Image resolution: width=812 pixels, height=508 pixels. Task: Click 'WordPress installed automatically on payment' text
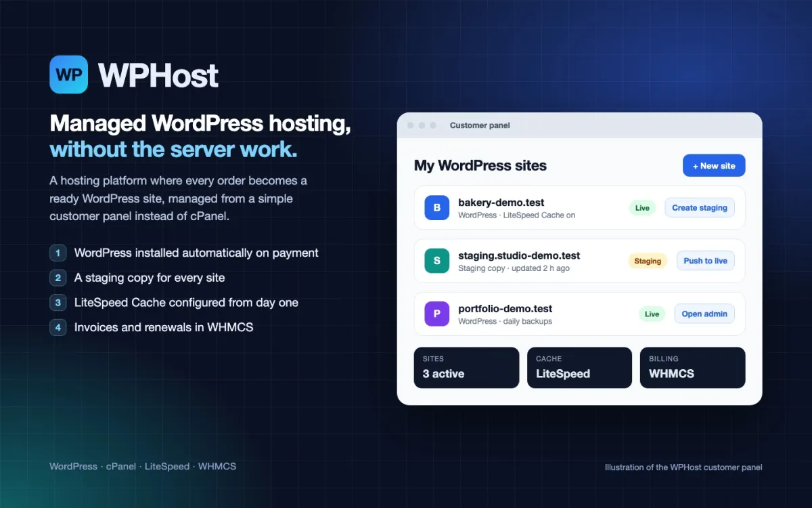tap(196, 253)
